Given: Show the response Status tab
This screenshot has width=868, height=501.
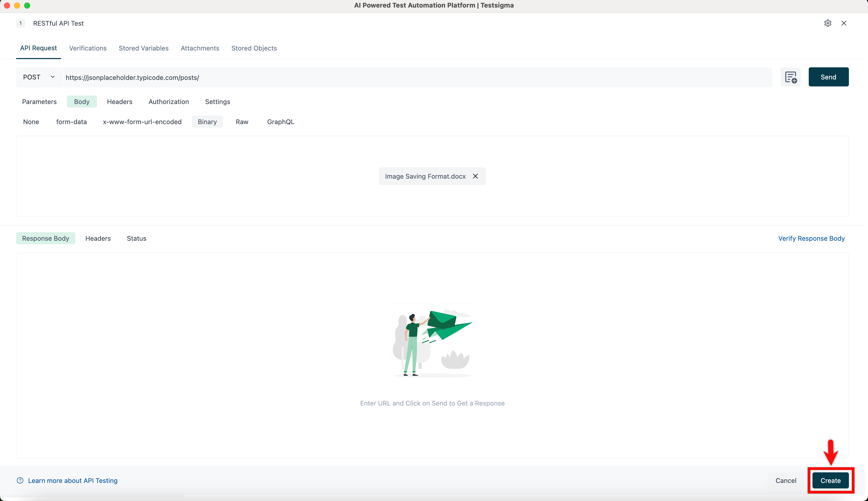Looking at the screenshot, I should (x=137, y=238).
